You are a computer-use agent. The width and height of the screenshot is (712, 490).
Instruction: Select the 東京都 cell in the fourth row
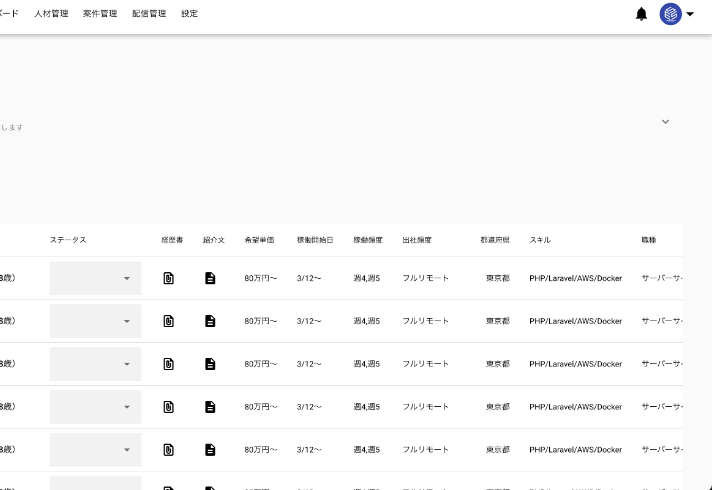(498, 407)
